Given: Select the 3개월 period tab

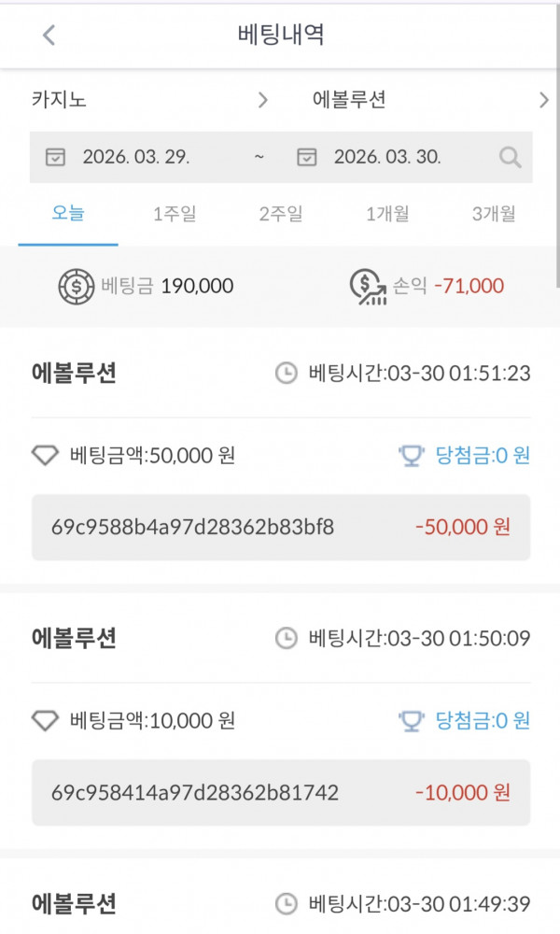Looking at the screenshot, I should [492, 214].
